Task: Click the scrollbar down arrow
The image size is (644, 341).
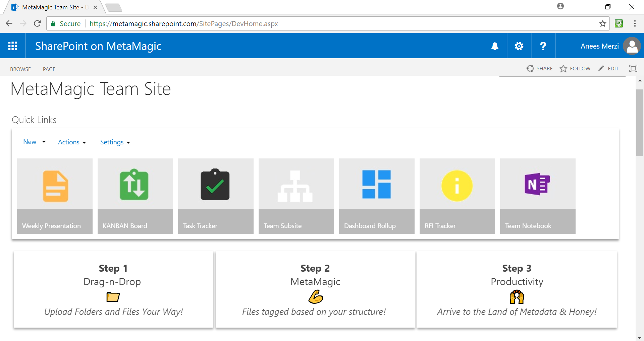Action: tap(640, 338)
